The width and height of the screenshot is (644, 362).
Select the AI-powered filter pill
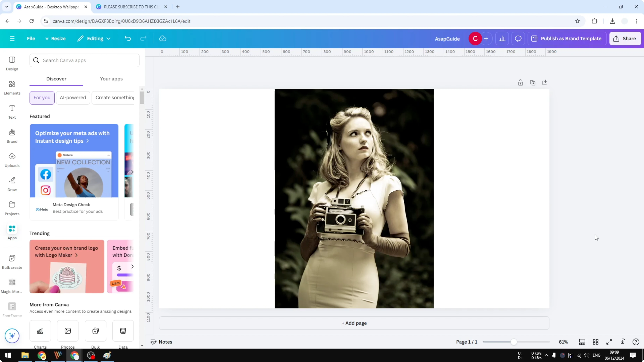point(73,98)
